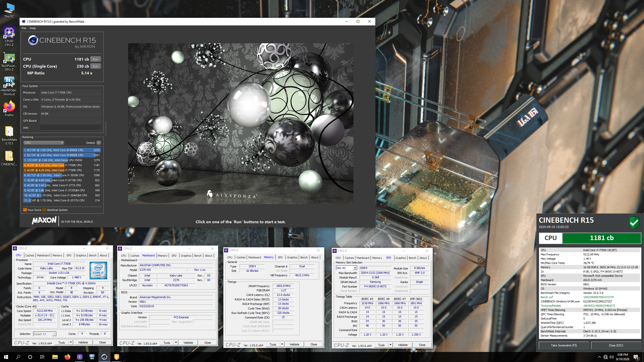
Task: Open BenchMate 0.10.5 desktop folder
Action: [x=9, y=135]
